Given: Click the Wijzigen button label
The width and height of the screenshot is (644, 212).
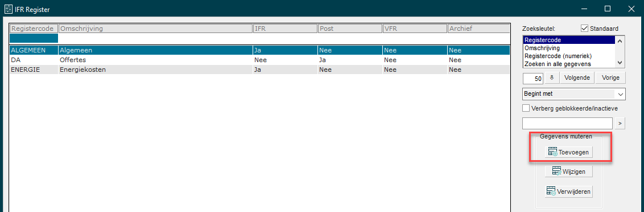Looking at the screenshot, I should point(574,172).
